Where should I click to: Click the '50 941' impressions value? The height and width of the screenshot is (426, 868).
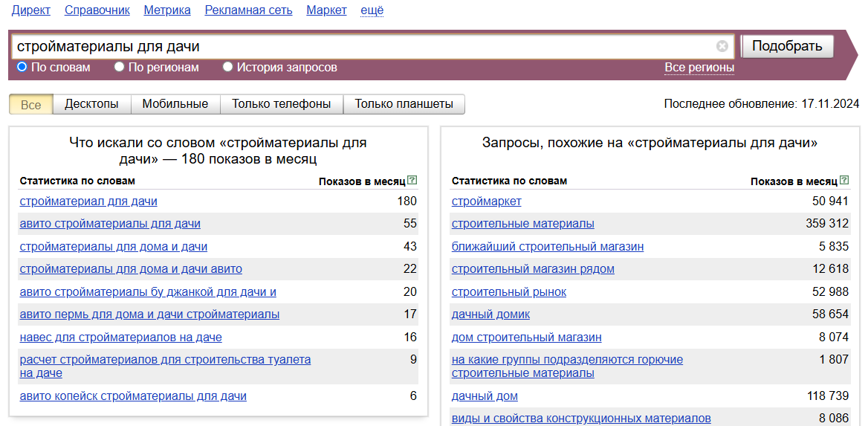(830, 201)
